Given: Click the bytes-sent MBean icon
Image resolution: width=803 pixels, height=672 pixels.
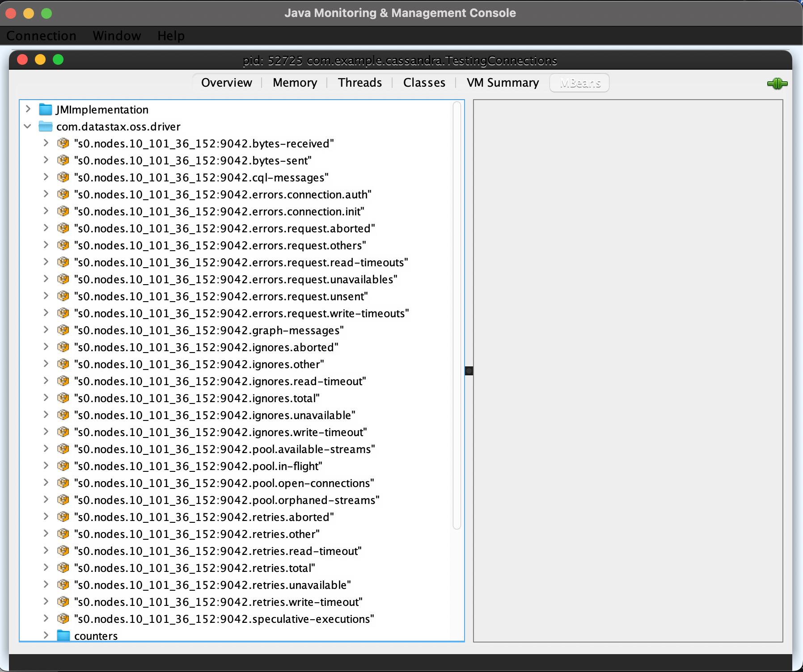Looking at the screenshot, I should [63, 160].
